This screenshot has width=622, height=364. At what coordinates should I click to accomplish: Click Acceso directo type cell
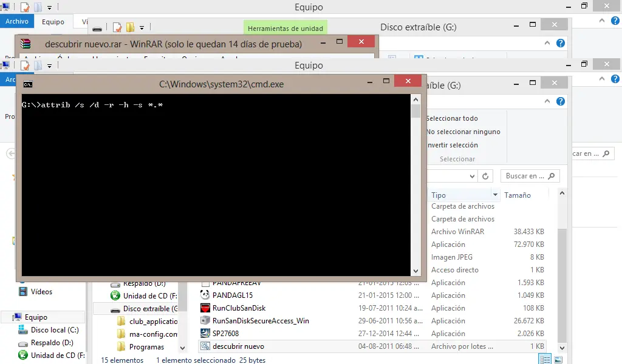click(454, 270)
